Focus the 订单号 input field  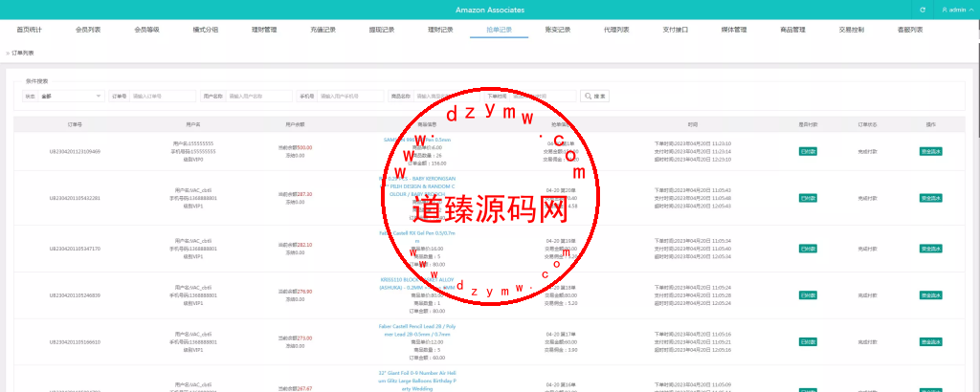tap(163, 97)
